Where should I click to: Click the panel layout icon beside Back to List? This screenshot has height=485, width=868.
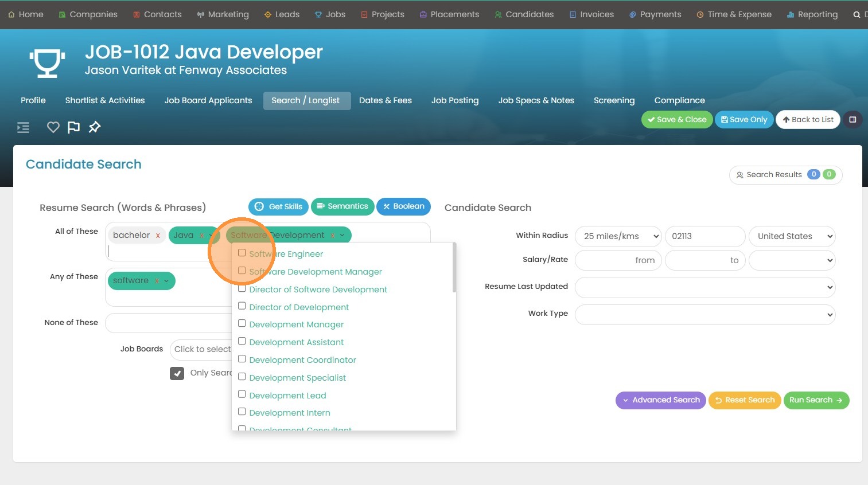[853, 120]
